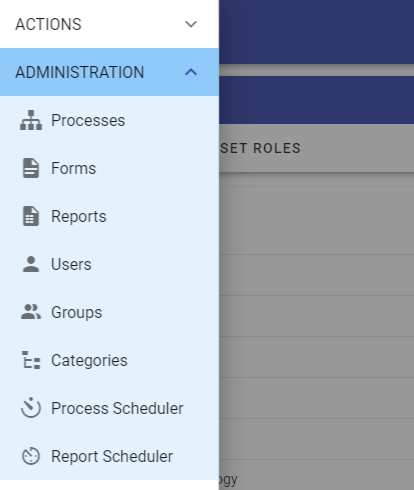
Task: Click the Categories tree icon
Action: point(31,360)
